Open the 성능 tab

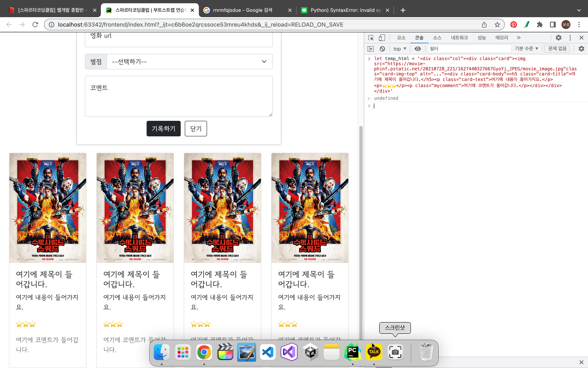point(482,38)
